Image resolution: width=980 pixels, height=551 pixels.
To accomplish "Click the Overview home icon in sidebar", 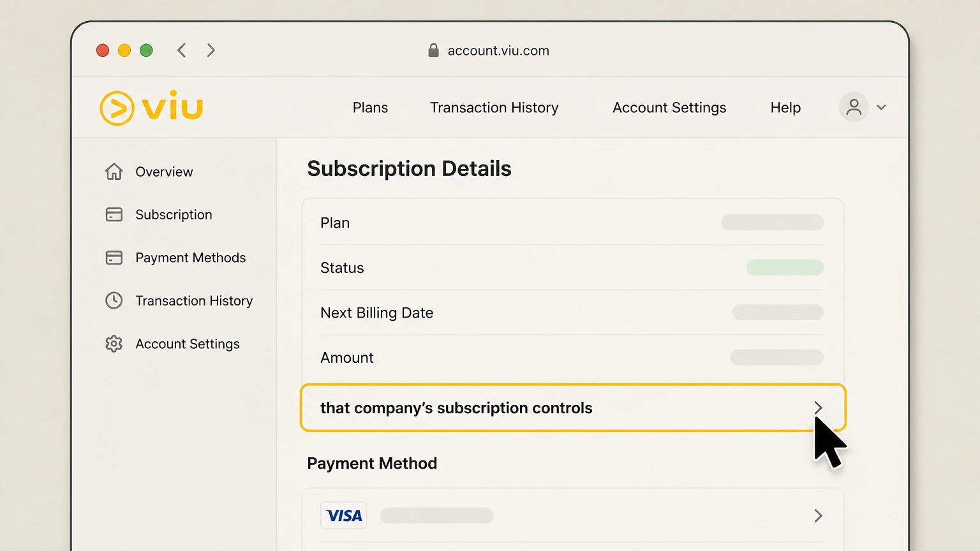I will point(114,172).
